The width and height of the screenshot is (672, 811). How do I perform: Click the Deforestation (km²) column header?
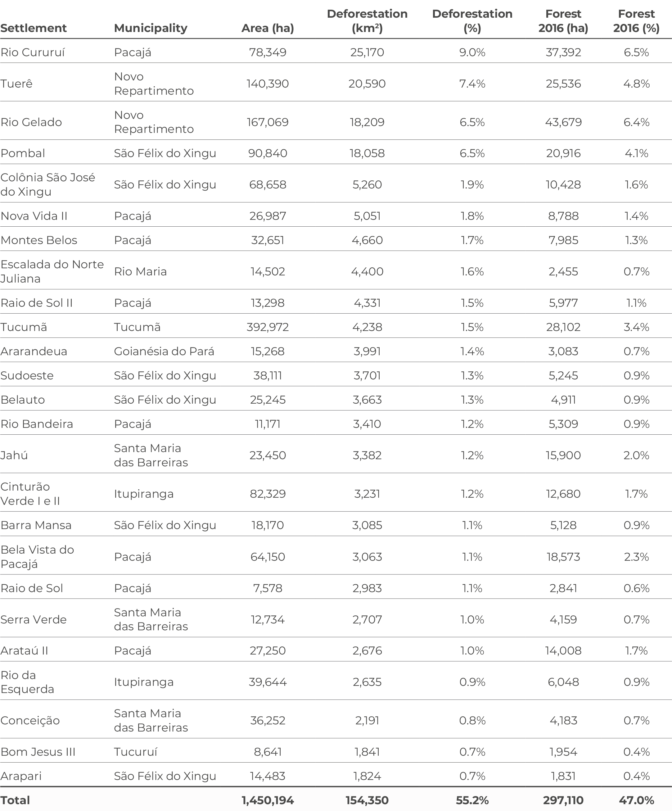click(367, 21)
